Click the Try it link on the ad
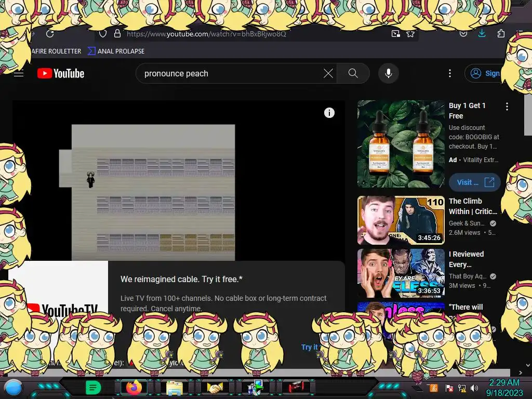Screen dimensions: 532x399 310,347
